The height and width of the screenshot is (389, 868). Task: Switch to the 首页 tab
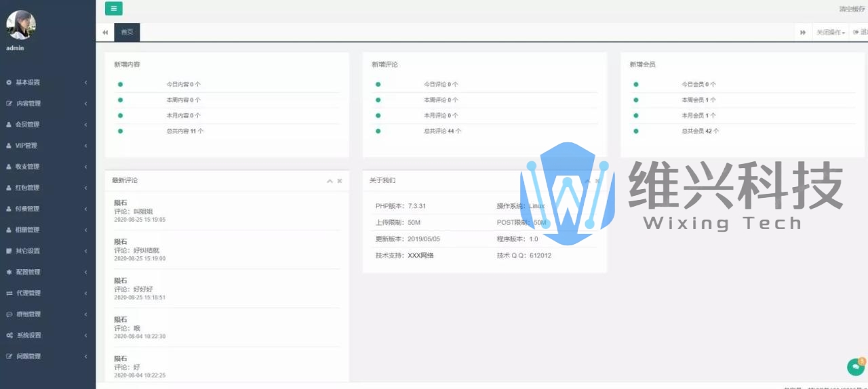tap(127, 32)
